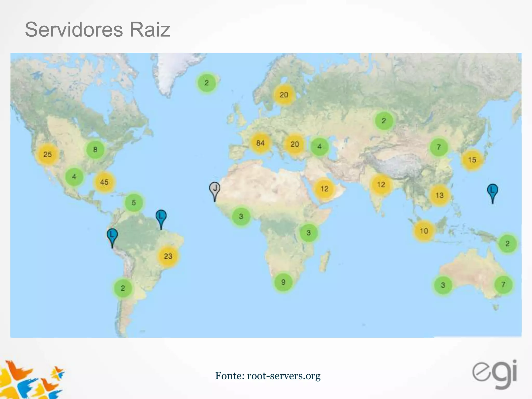The image size is (532, 399).
Task: Expand the 23 cluster in Brazil
Action: 168,256
